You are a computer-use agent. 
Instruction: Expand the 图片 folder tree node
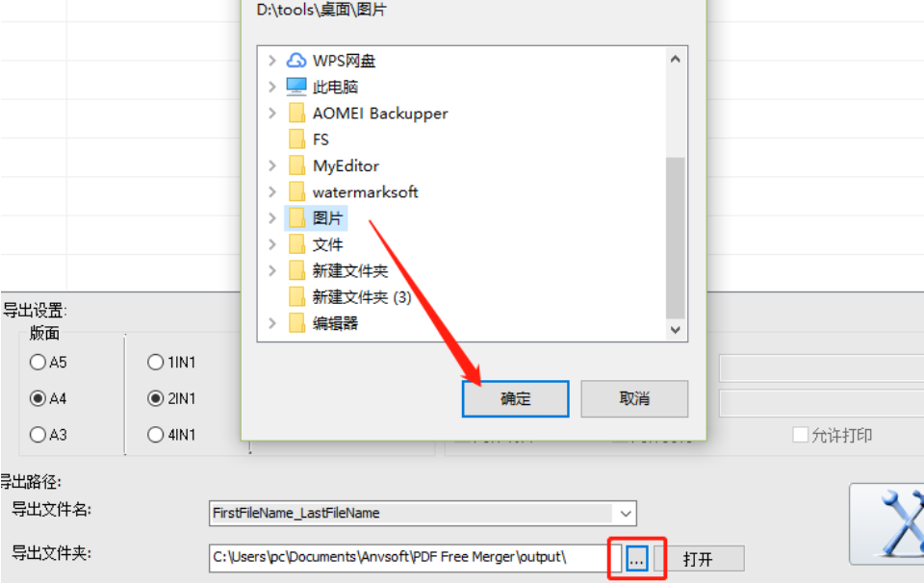pos(271,217)
